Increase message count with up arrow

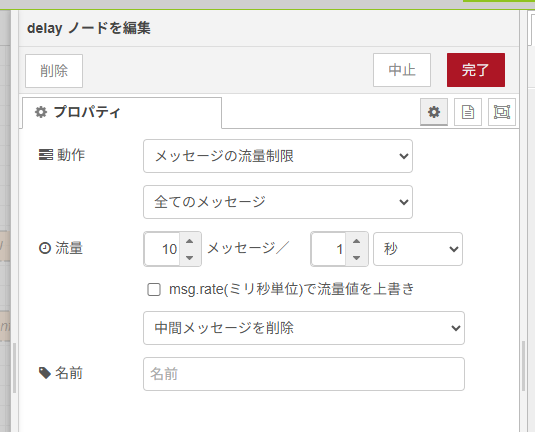coord(190,242)
